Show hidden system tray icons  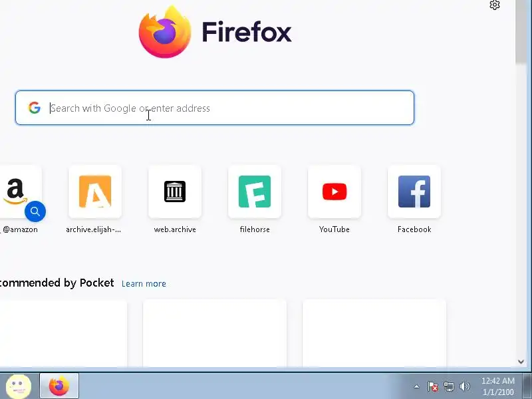point(417,386)
